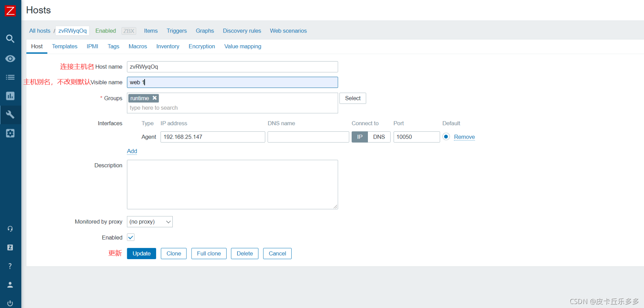
Task: Click the Share Z icon in sidebar
Action: click(x=10, y=248)
